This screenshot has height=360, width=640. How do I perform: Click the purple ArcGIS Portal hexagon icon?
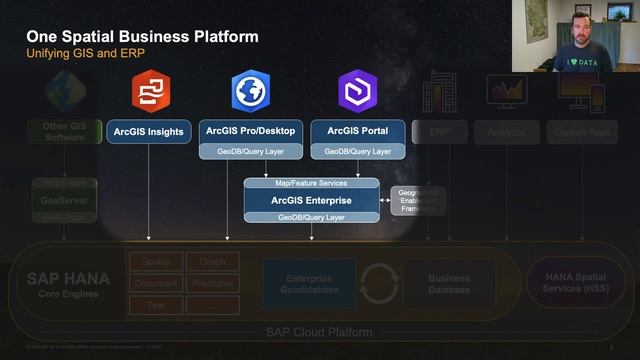click(358, 91)
